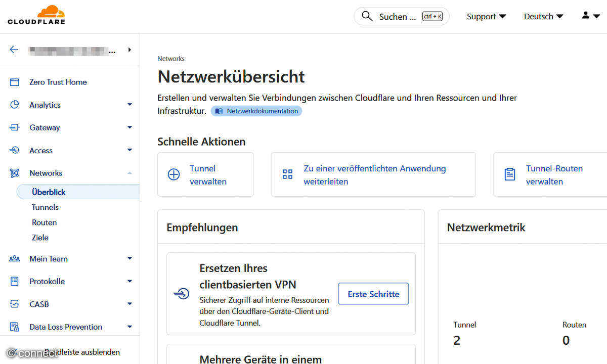Viewport: 607px width, 364px height.
Task: Click inside the Suchen search field
Action: point(400,16)
